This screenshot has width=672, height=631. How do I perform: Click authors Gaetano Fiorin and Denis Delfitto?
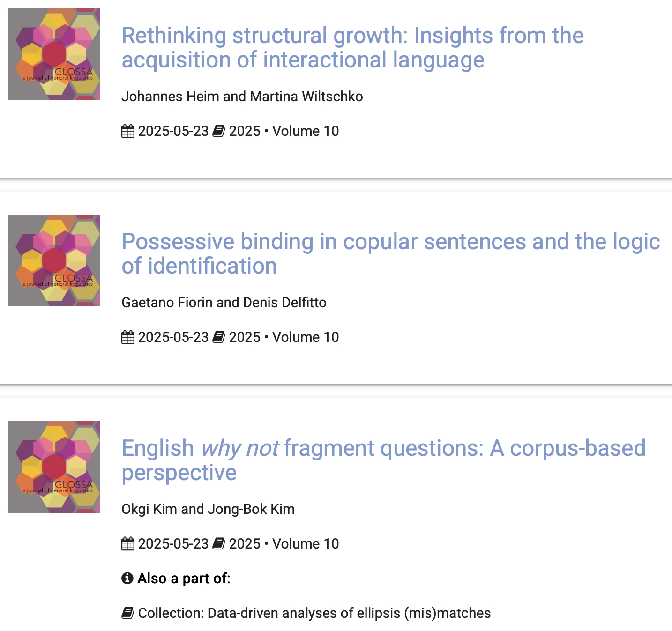pos(224,303)
